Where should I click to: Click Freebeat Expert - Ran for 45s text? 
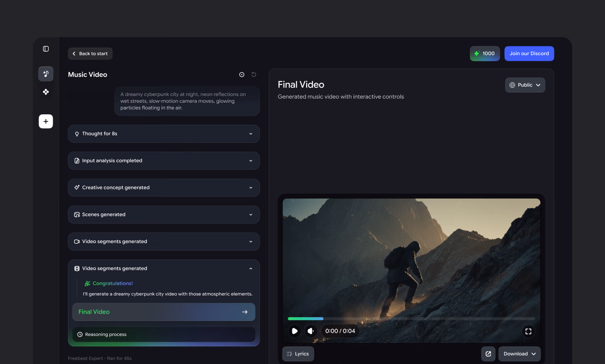tap(100, 358)
